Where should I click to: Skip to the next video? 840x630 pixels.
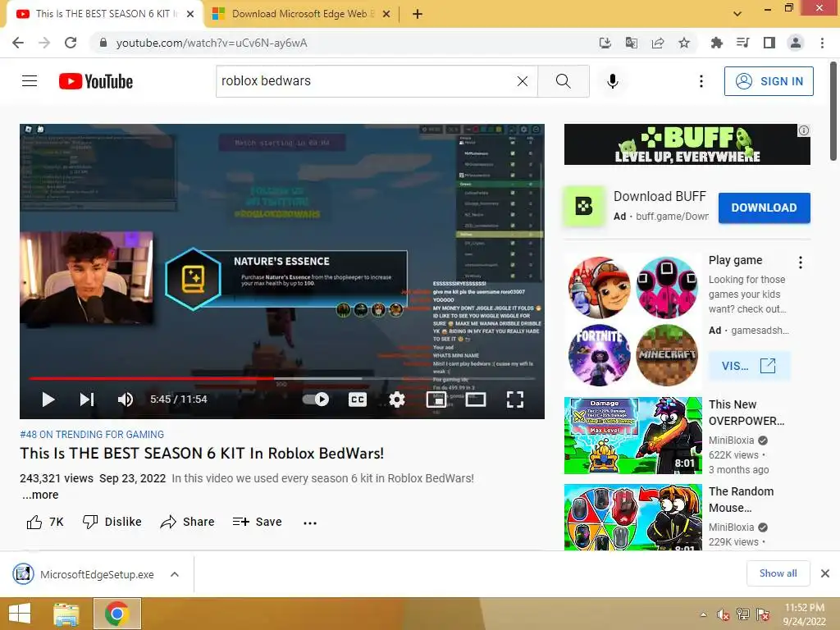[87, 399]
